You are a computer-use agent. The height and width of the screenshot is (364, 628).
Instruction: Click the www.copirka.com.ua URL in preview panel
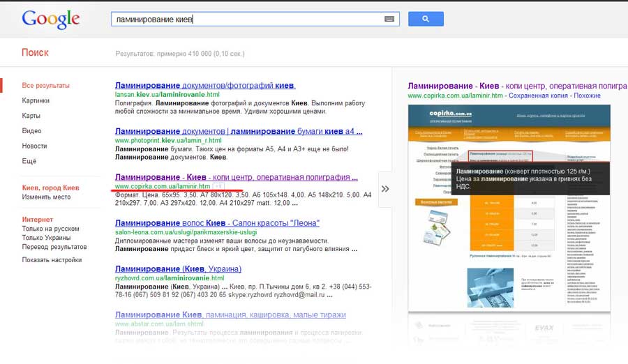pyautogui.click(x=455, y=96)
